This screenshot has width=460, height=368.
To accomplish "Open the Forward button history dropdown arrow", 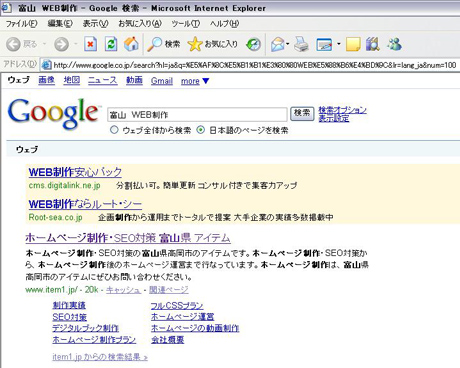I will pyautogui.click(x=75, y=44).
